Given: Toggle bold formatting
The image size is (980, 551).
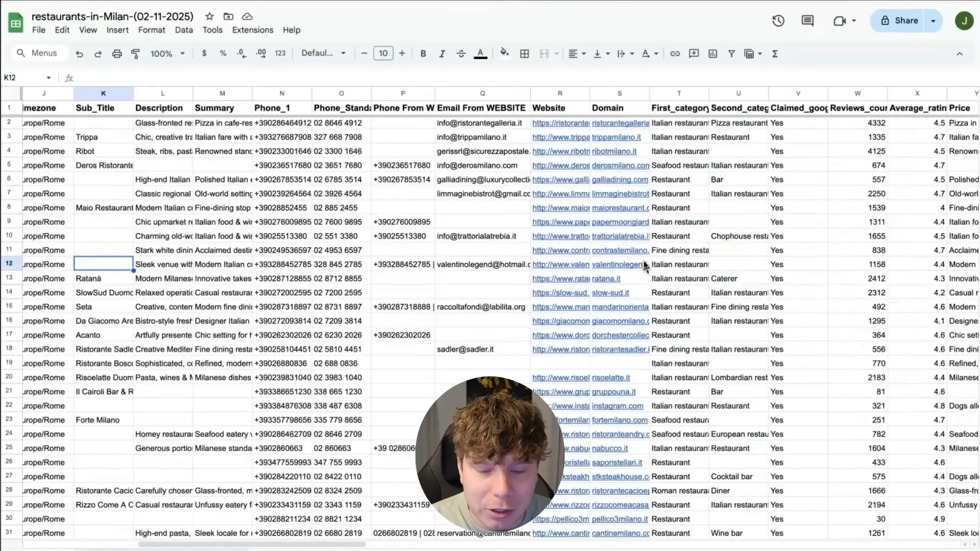Looking at the screenshot, I should coord(423,53).
